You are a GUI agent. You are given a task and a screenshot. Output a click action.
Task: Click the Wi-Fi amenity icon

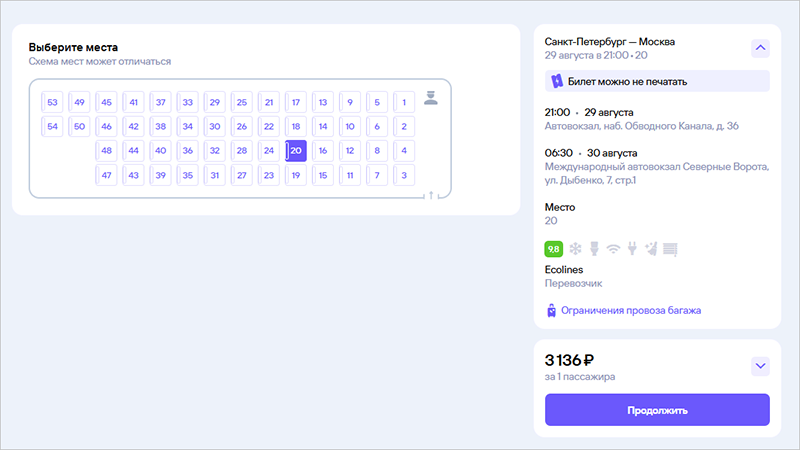coord(613,248)
